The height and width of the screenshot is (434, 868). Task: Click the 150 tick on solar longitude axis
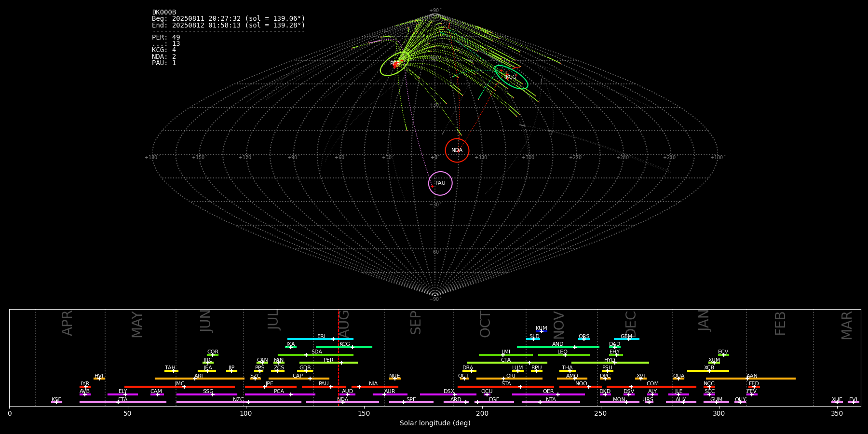364,413
